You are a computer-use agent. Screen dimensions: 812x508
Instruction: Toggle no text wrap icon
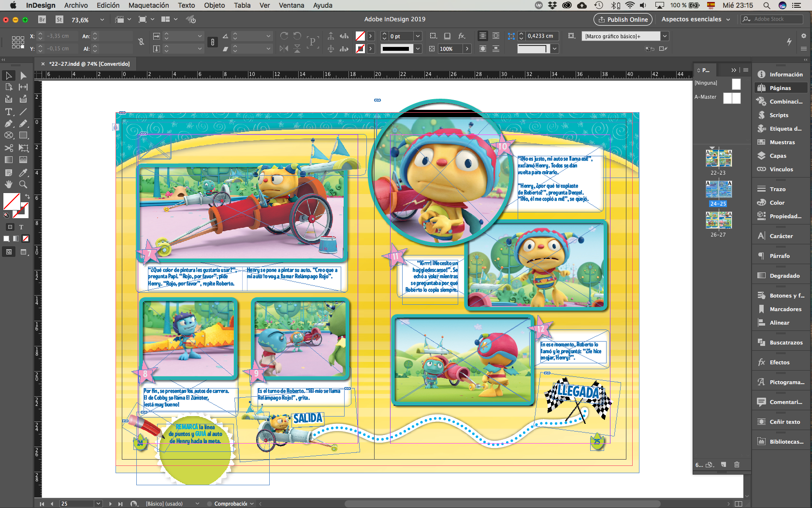click(x=483, y=36)
